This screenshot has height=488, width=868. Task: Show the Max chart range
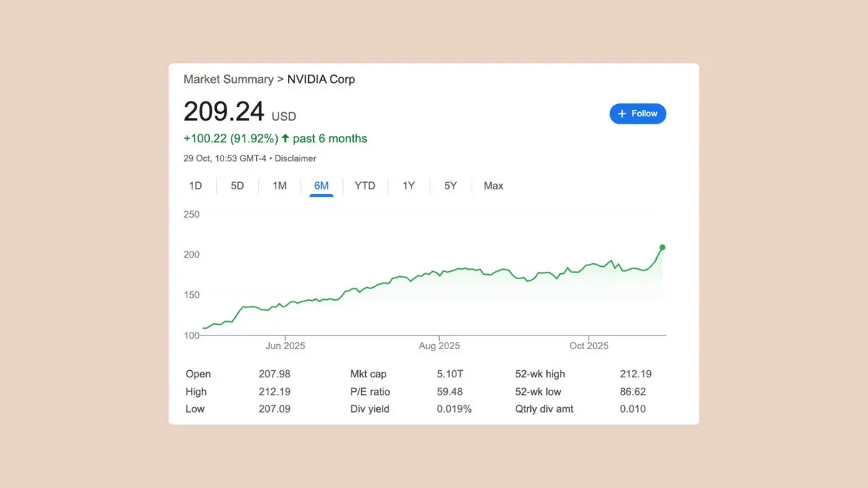coord(493,186)
